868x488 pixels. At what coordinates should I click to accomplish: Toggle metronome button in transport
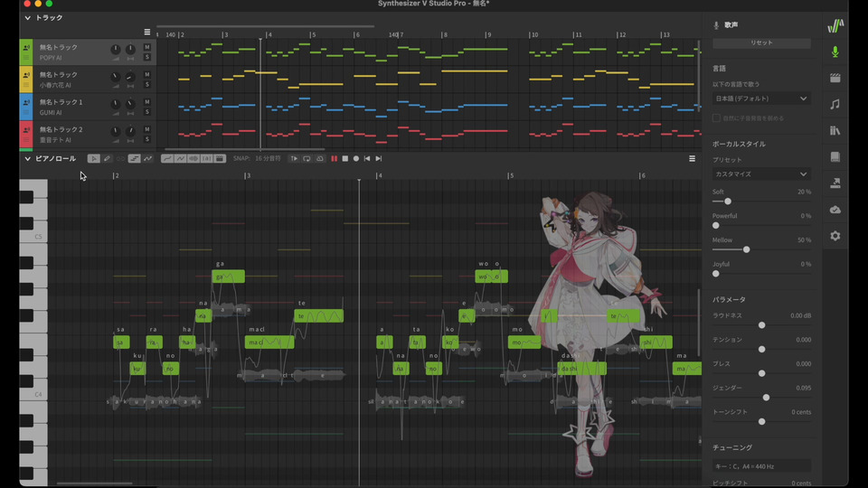click(x=320, y=159)
